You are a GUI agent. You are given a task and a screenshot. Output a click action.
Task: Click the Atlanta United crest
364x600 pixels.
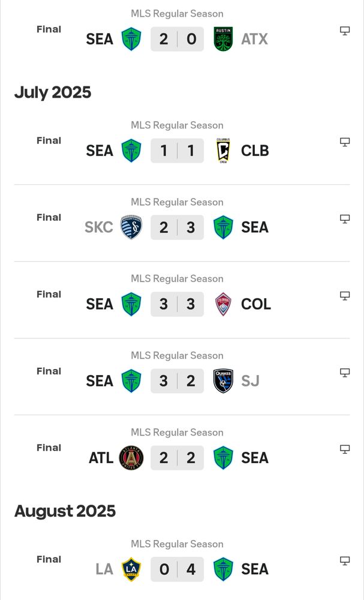[131, 458]
